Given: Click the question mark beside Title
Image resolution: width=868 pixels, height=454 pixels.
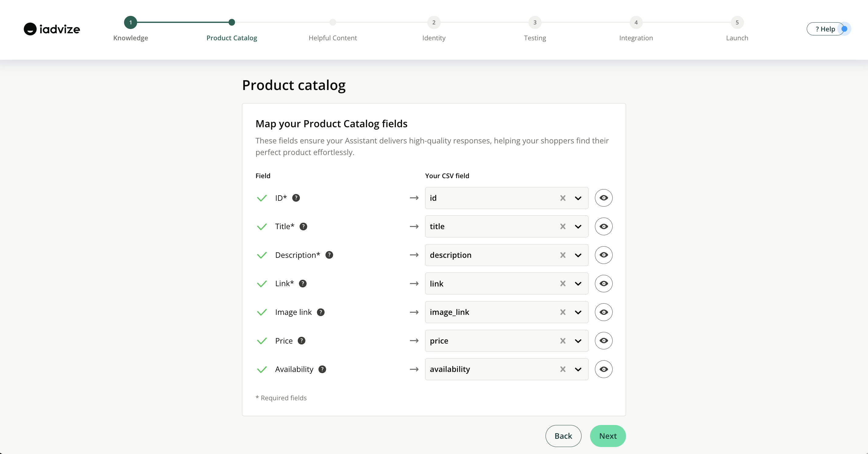Looking at the screenshot, I should (303, 227).
